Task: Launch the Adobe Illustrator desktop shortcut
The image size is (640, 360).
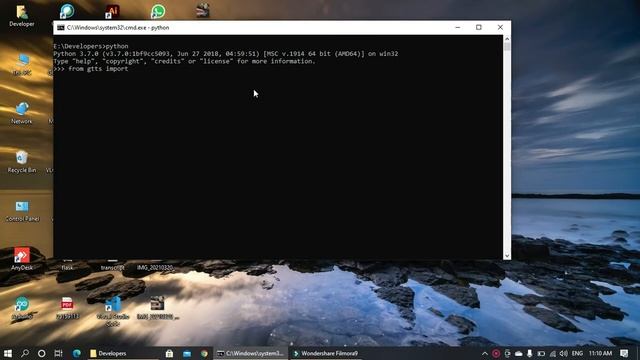Action: point(112,11)
